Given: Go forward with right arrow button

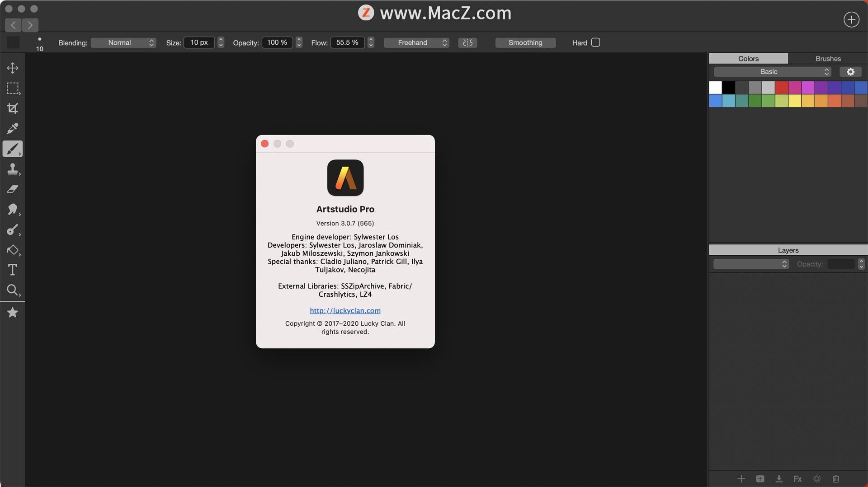Looking at the screenshot, I should pos(30,25).
